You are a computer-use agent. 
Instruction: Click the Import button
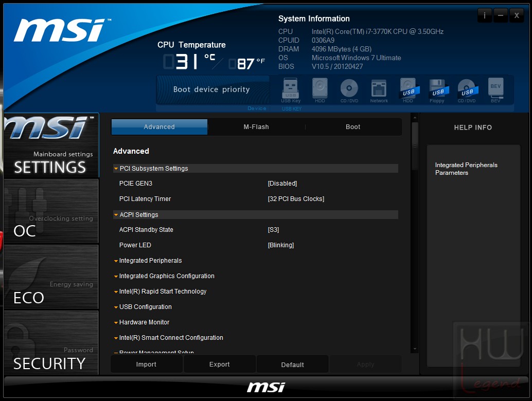pos(146,364)
